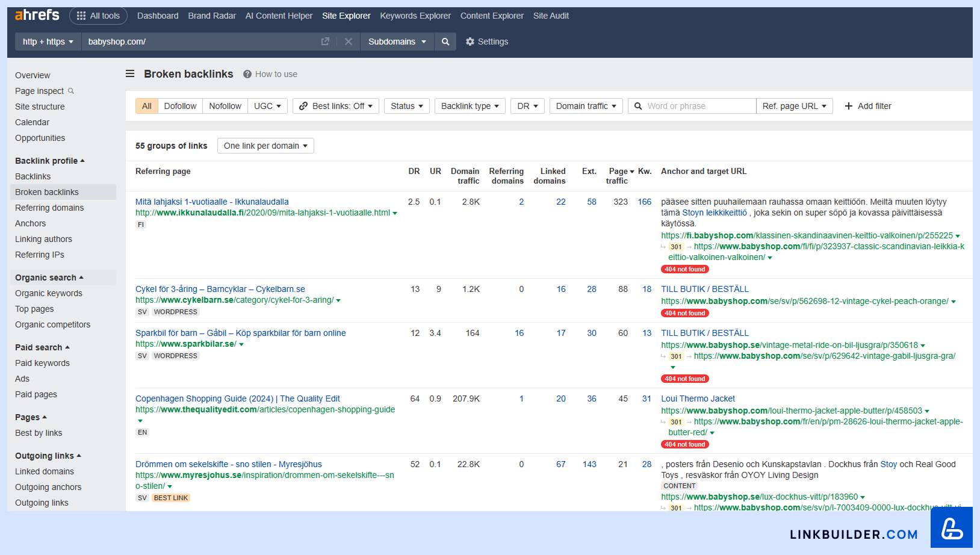Viewport: 980px width, 555px height.
Task: Open Linked domains in sidebar
Action: point(45,471)
